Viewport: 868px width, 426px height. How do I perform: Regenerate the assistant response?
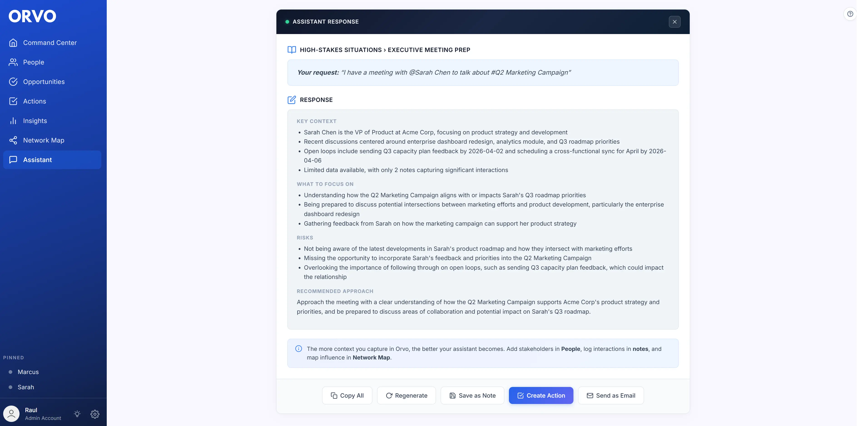tap(406, 395)
